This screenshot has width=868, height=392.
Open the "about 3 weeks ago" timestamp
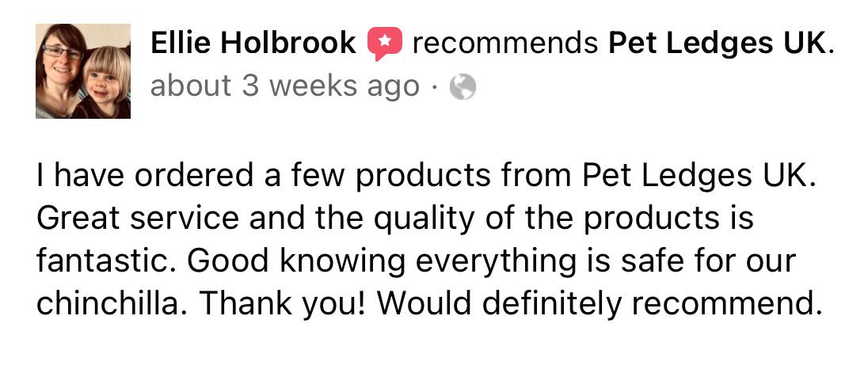click(284, 86)
